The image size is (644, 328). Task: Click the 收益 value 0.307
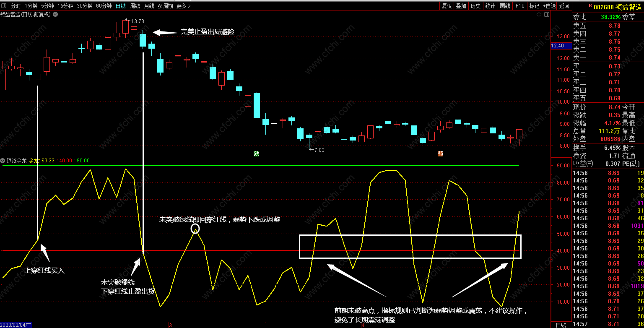point(613,164)
